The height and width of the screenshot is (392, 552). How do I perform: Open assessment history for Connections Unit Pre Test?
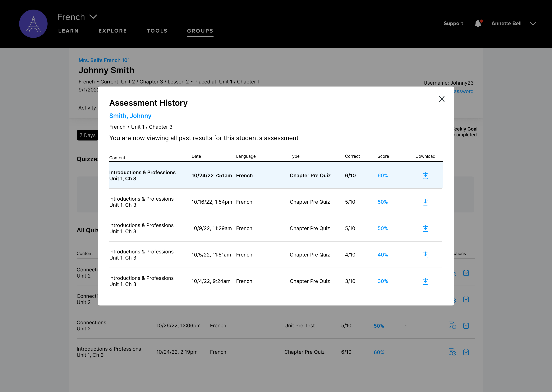click(x=452, y=325)
